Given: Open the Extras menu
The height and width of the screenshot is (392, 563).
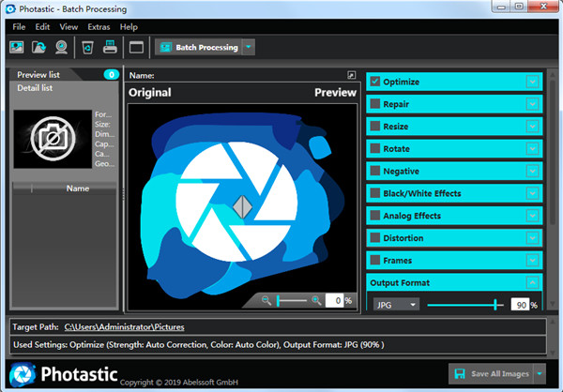Looking at the screenshot, I should click(99, 27).
